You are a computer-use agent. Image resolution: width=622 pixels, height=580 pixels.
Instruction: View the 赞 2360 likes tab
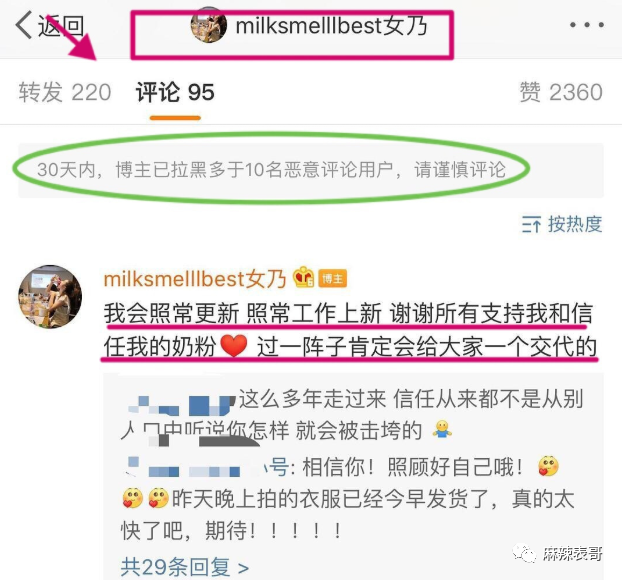561,92
